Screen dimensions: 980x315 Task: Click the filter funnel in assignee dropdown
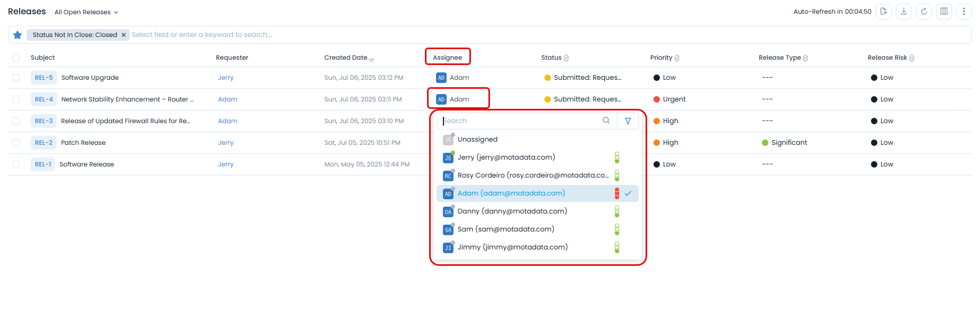[x=628, y=121]
